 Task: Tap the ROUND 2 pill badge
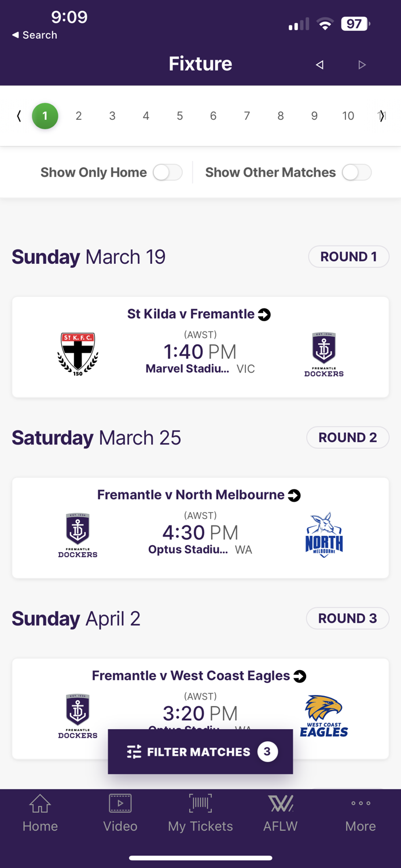coord(347,437)
